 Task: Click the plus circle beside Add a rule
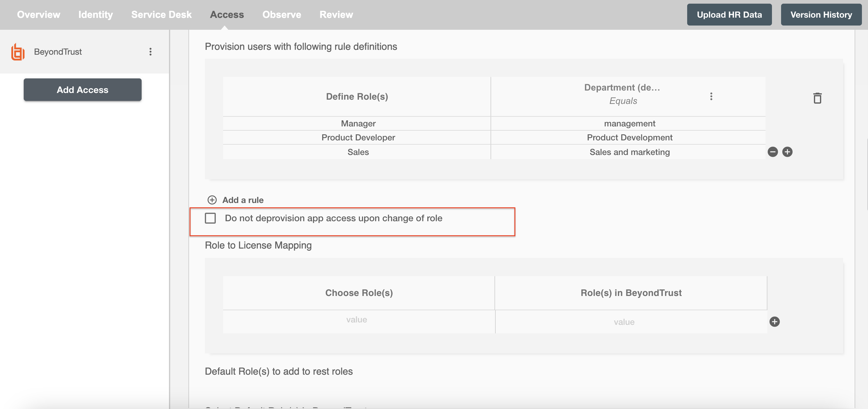click(x=212, y=200)
